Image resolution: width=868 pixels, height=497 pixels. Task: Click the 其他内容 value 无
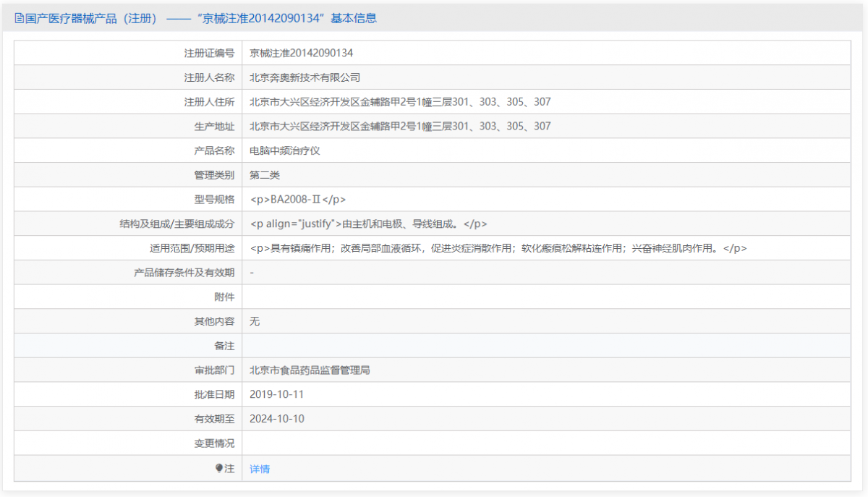click(x=255, y=321)
